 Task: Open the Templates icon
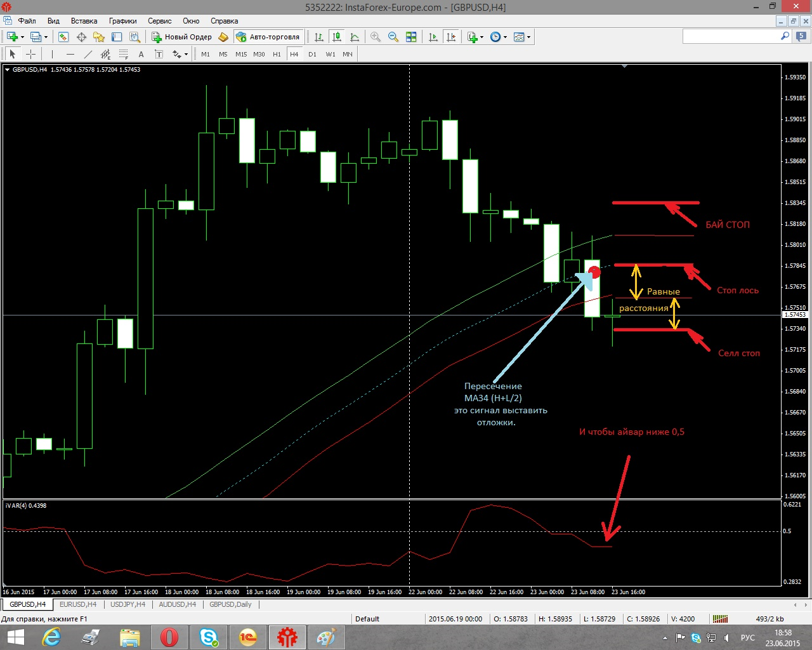tap(519, 37)
